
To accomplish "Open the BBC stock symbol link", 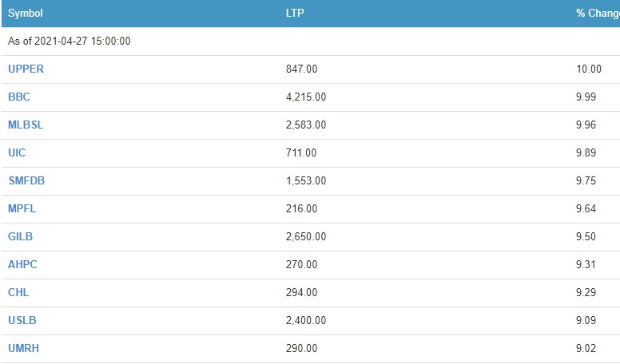I will coord(18,97).
